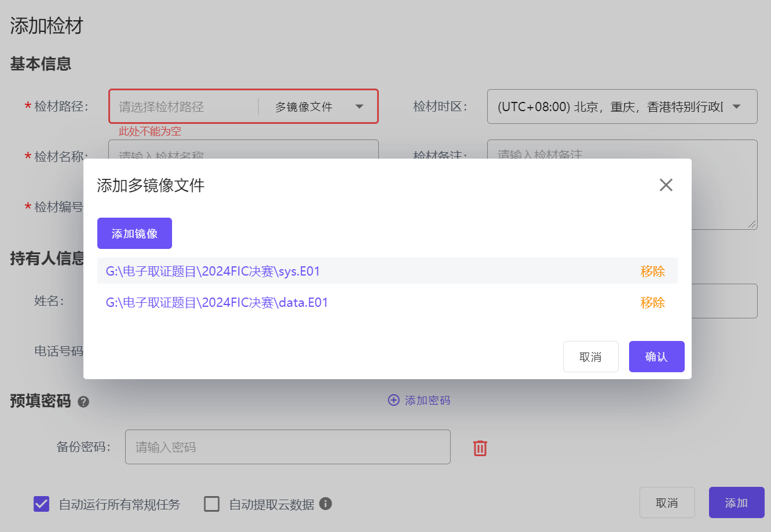Click 取消 in the multi-image dialog
Image resolution: width=771 pixels, height=532 pixels.
pyautogui.click(x=590, y=357)
